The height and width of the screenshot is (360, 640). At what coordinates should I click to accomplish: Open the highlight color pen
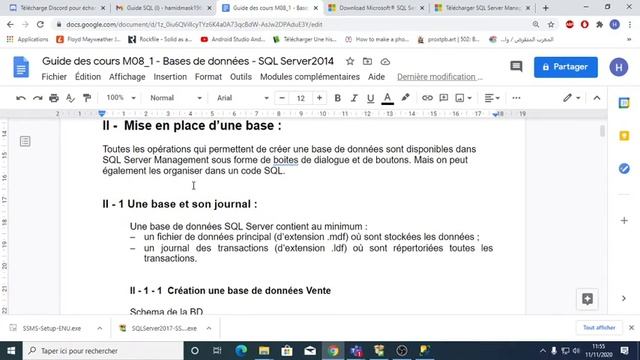[405, 98]
